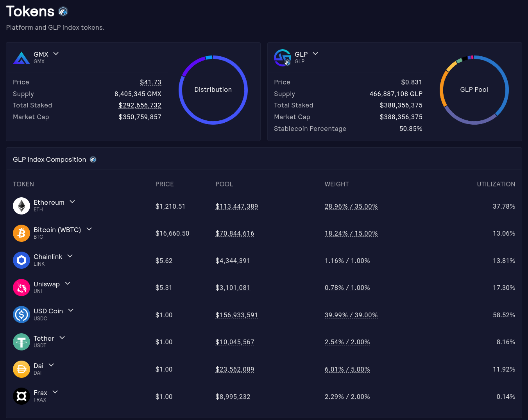This screenshot has width=528, height=420.
Task: Click Ethereum weight 28.96% / 35.00%
Action: tap(351, 206)
